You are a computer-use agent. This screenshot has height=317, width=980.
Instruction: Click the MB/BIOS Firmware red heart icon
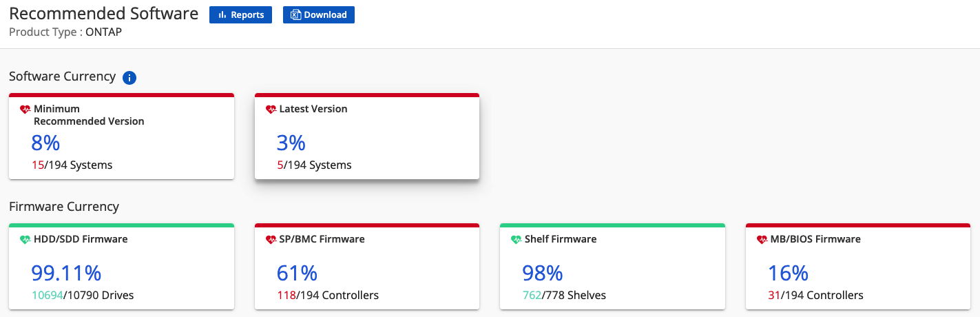(x=762, y=240)
